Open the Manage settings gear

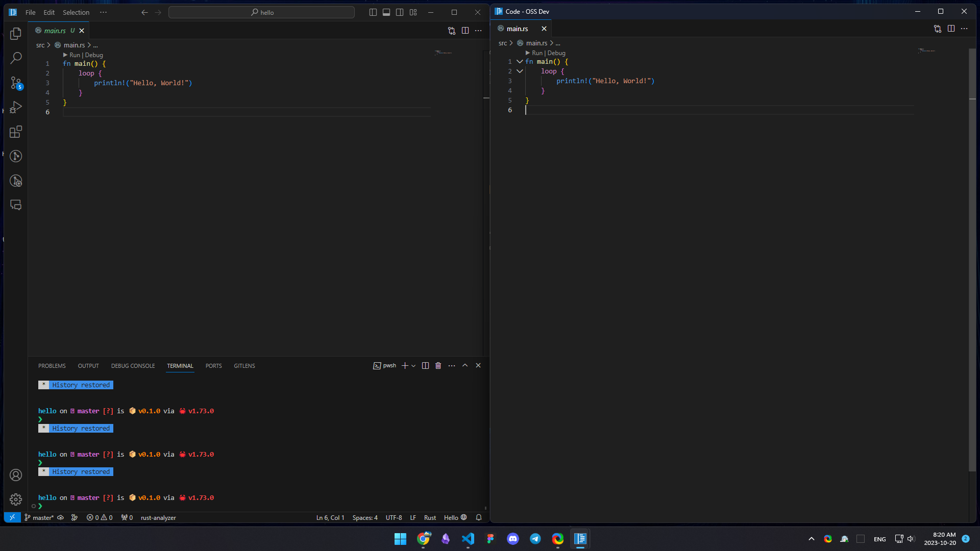[16, 499]
